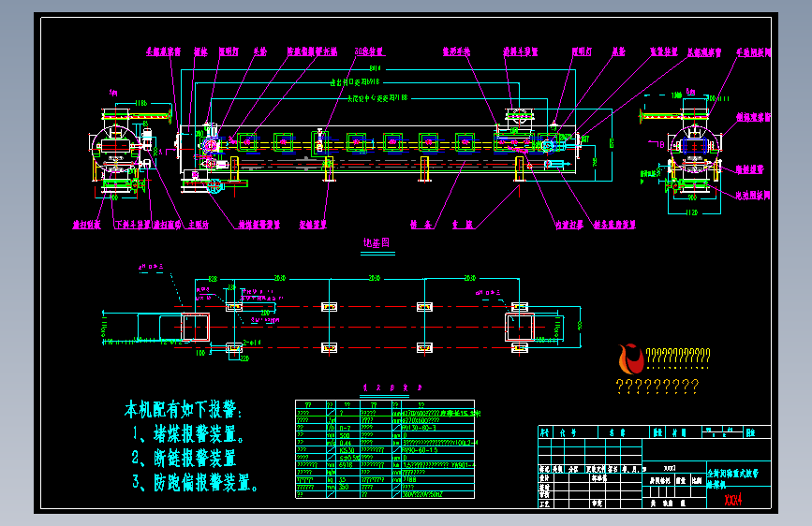Select the 电动闸板阀 label on right view

point(753,196)
